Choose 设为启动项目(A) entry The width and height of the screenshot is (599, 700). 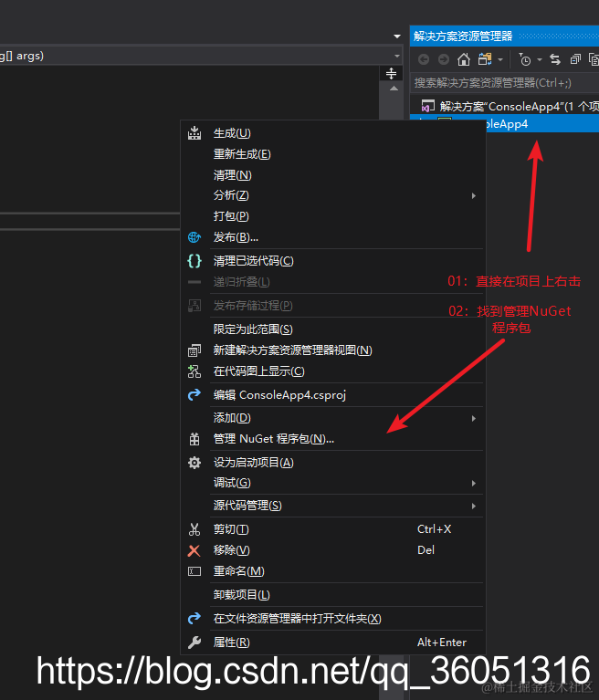pyautogui.click(x=333, y=463)
